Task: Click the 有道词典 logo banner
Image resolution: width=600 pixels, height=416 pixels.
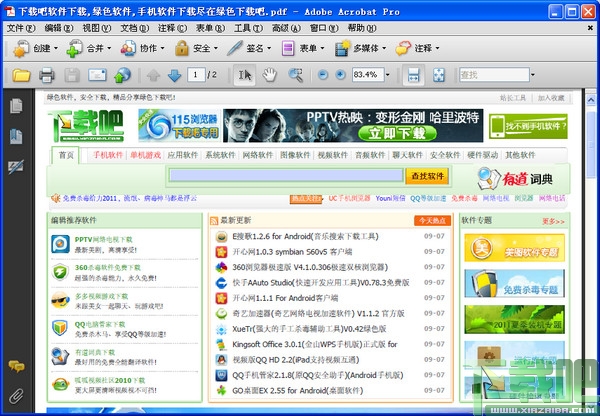Action: pos(515,179)
